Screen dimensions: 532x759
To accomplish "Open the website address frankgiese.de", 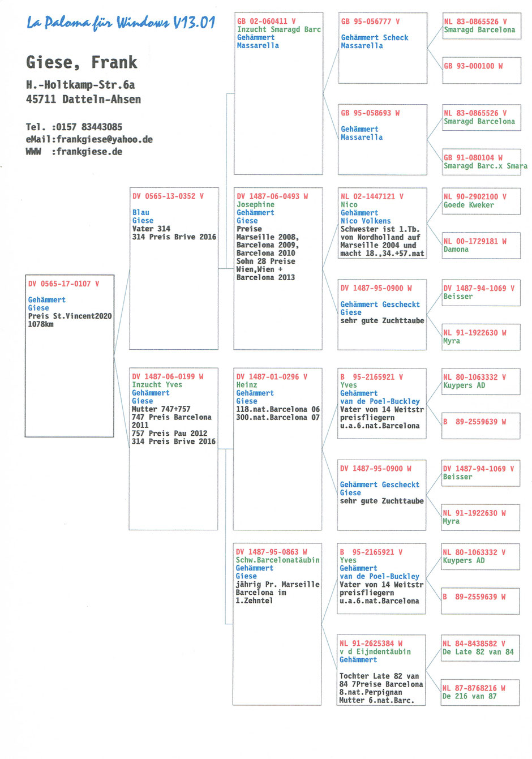I will pyautogui.click(x=89, y=152).
